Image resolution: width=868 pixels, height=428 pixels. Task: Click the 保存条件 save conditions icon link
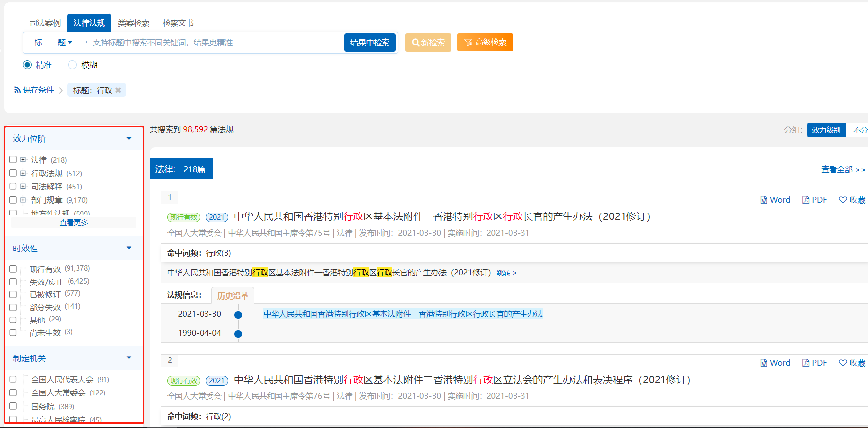[x=34, y=90]
